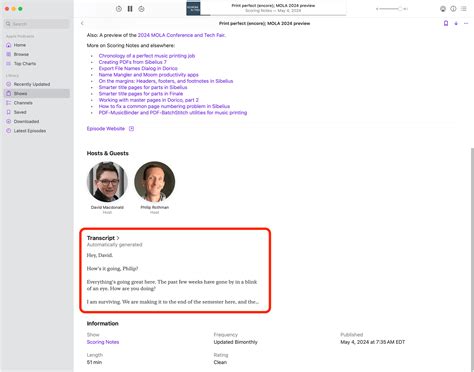Expand the Transcript section chevron
The height and width of the screenshot is (372, 474).
click(118, 238)
